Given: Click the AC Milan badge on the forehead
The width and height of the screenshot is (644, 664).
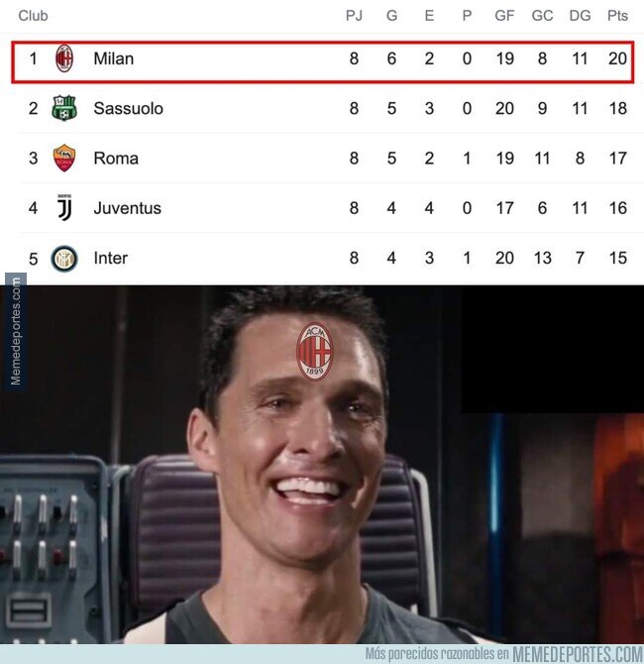Looking at the screenshot, I should [315, 351].
